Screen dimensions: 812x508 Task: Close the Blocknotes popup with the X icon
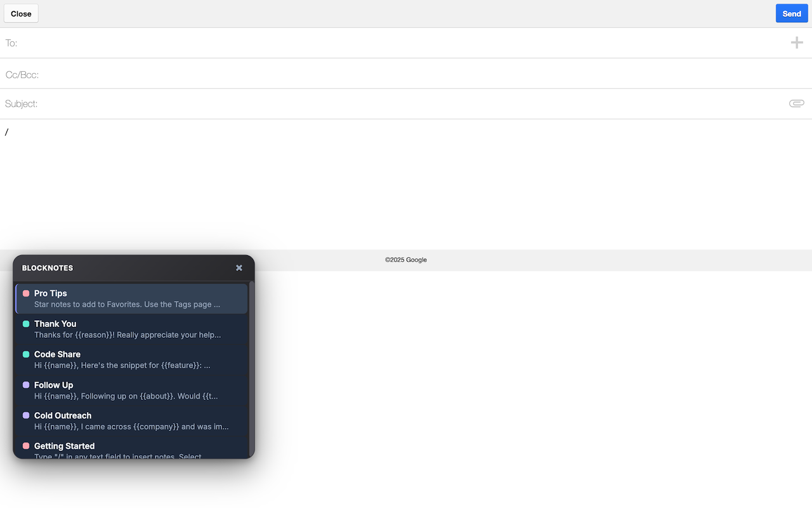coord(239,267)
